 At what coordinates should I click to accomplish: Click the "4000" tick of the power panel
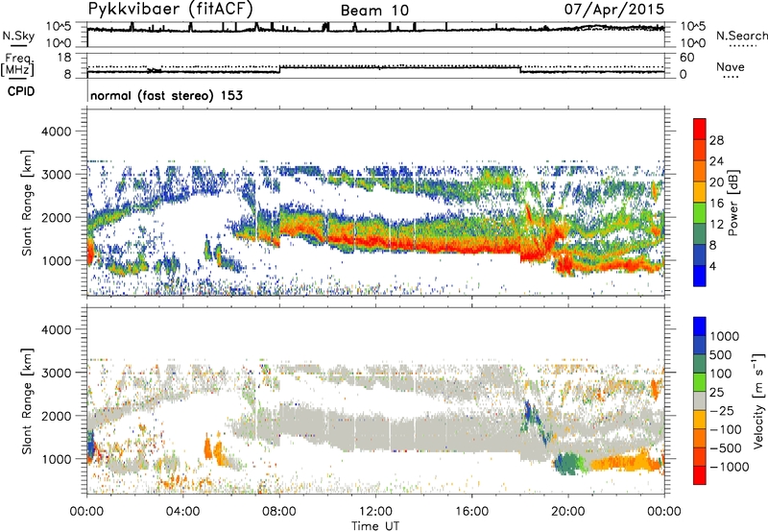pyautogui.click(x=57, y=132)
